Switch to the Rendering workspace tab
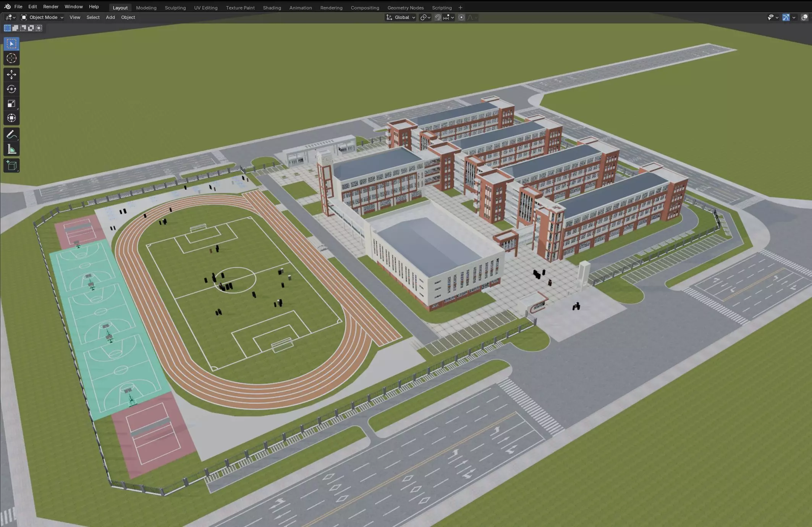812x527 pixels. (331, 8)
